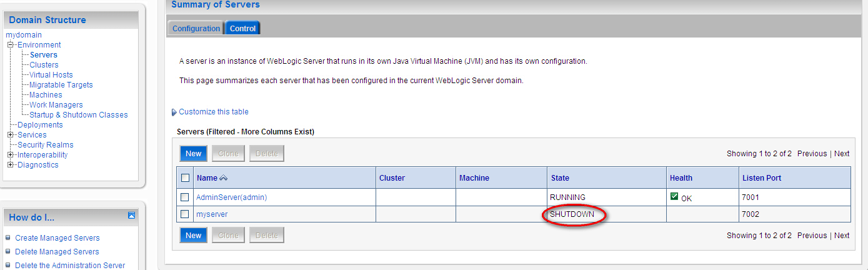This screenshot has width=868, height=270.
Task: Open Clusters in the domain tree
Action: pyautogui.click(x=44, y=65)
